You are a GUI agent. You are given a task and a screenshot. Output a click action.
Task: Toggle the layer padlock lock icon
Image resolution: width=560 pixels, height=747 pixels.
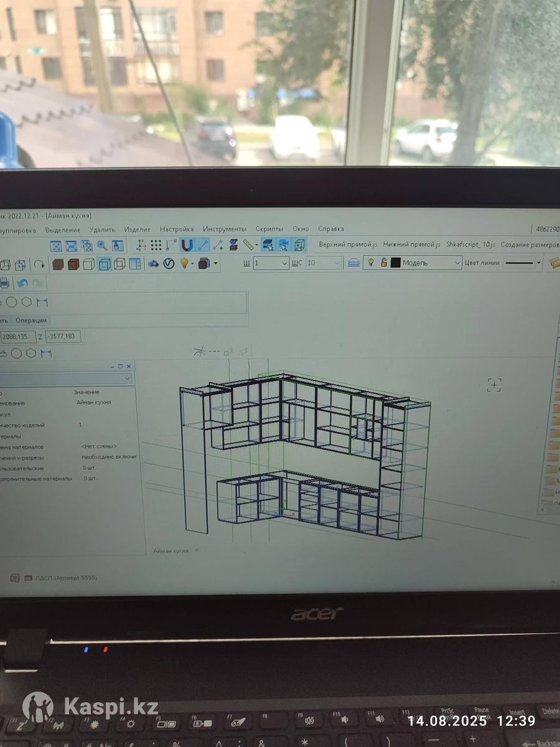click(x=384, y=263)
